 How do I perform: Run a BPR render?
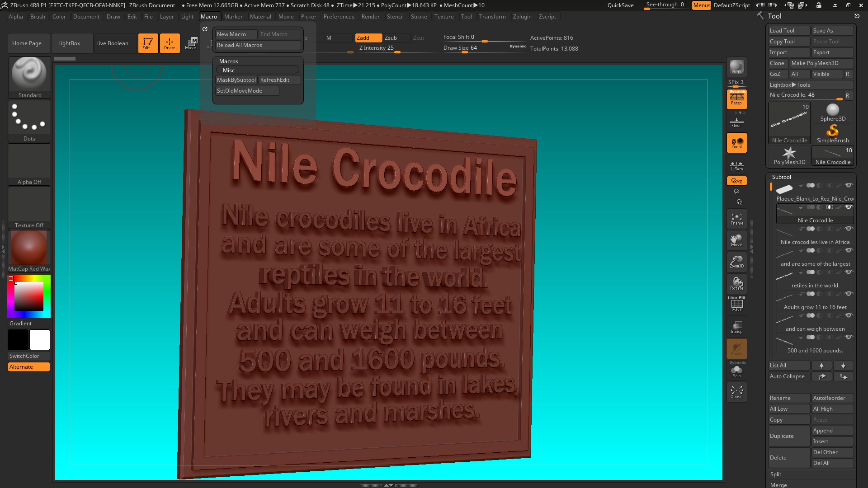tap(736, 67)
